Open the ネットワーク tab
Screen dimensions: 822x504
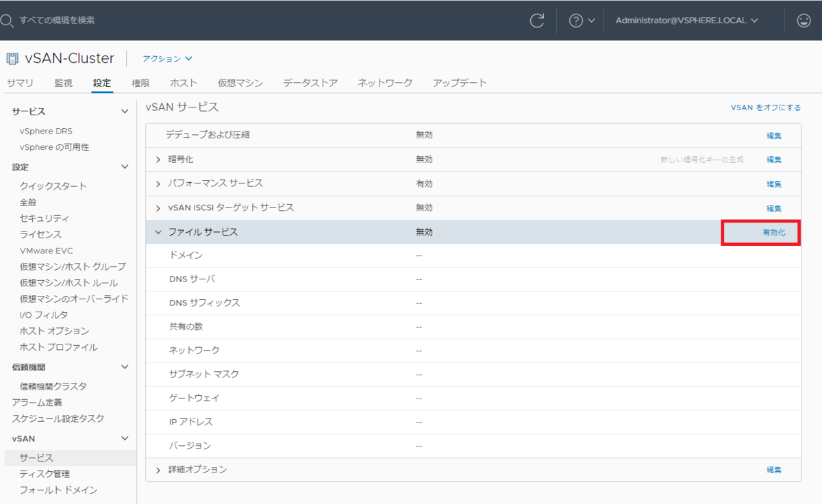click(385, 83)
